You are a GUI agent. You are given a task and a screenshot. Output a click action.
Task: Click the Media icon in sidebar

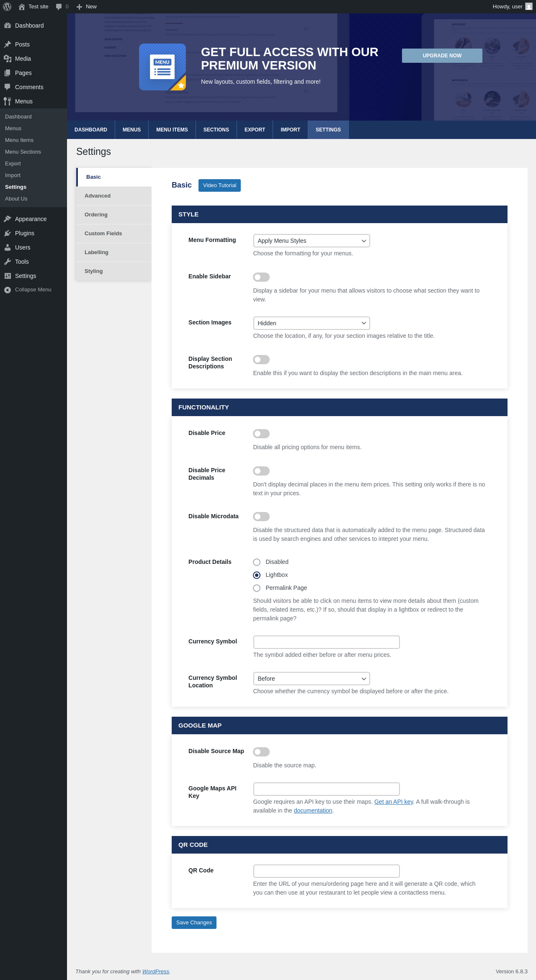tap(8, 59)
